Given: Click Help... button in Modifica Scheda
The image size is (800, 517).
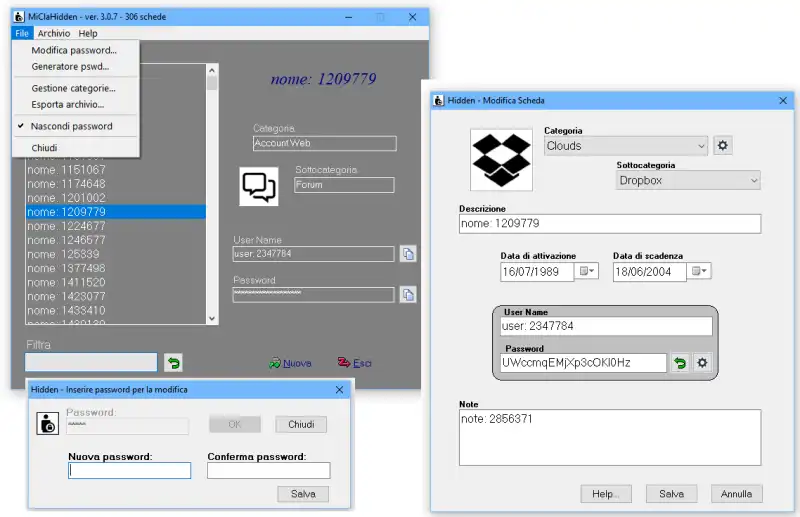Looking at the screenshot, I should pyautogui.click(x=606, y=494).
